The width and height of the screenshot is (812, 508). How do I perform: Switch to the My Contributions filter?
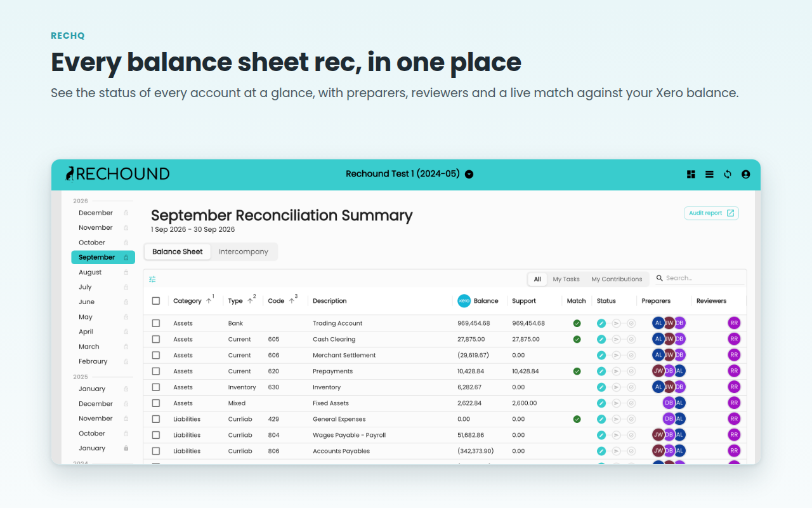pyautogui.click(x=617, y=279)
